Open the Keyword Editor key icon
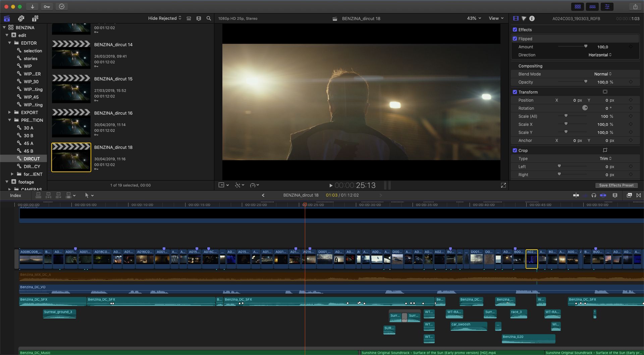The height and width of the screenshot is (355, 644). (47, 6)
